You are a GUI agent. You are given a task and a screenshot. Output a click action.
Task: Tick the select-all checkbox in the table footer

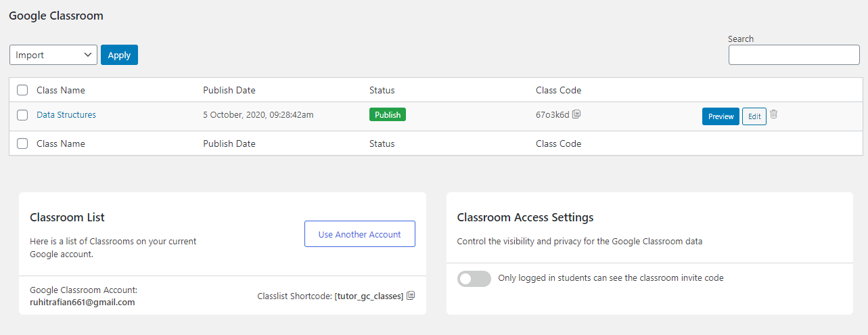click(x=22, y=143)
